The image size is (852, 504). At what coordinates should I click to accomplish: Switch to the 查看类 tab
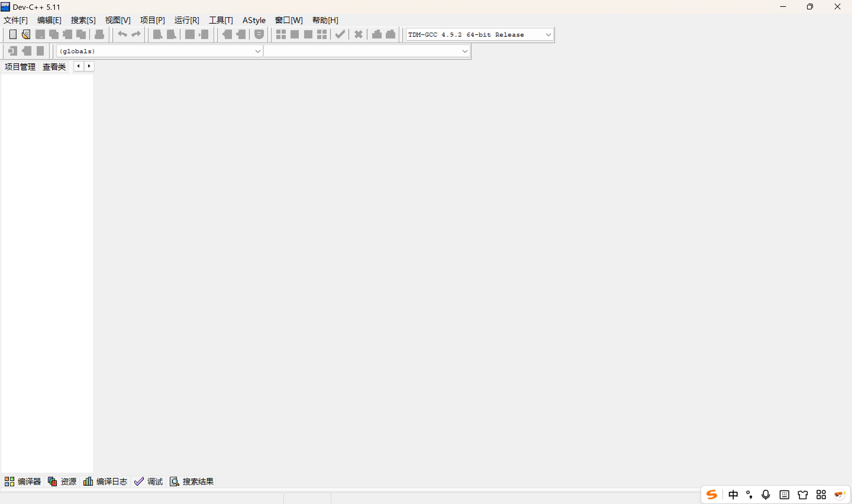point(54,67)
